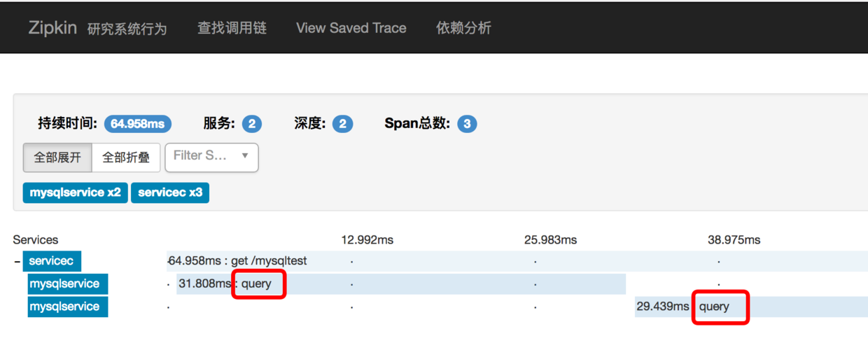Click the 全部展开 button
The width and height of the screenshot is (868, 350).
pos(57,157)
